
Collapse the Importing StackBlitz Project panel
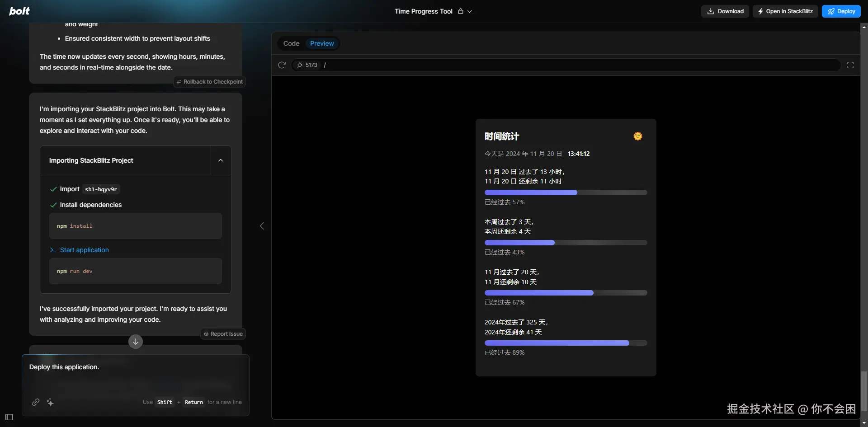click(x=221, y=160)
